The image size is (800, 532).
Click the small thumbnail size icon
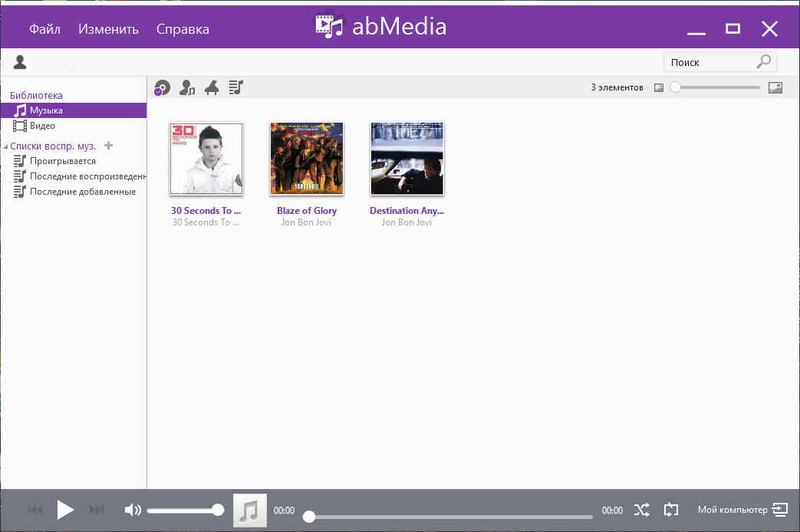click(x=659, y=87)
